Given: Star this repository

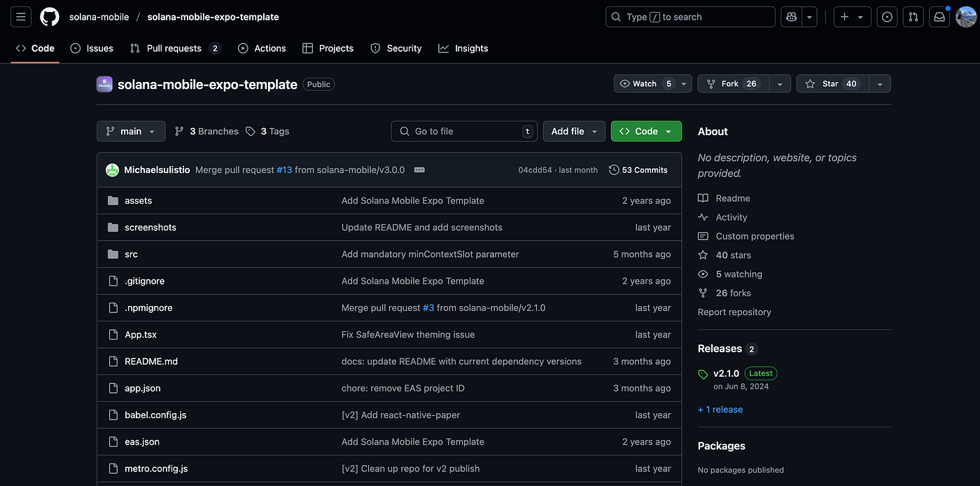Looking at the screenshot, I should 833,83.
